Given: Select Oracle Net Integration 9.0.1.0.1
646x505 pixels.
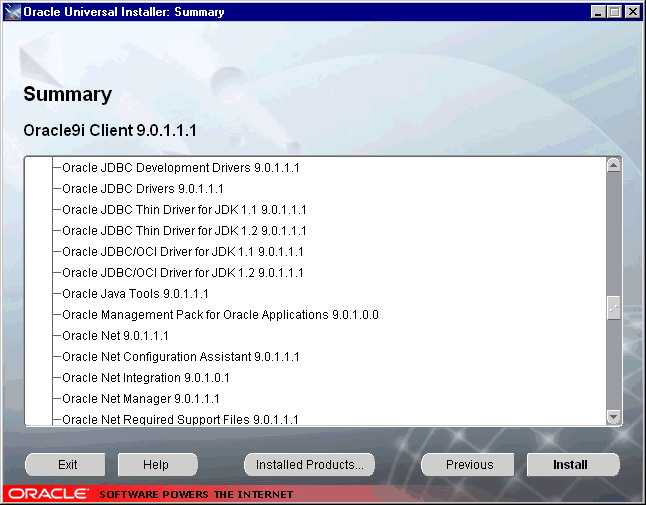Looking at the screenshot, I should (x=145, y=378).
